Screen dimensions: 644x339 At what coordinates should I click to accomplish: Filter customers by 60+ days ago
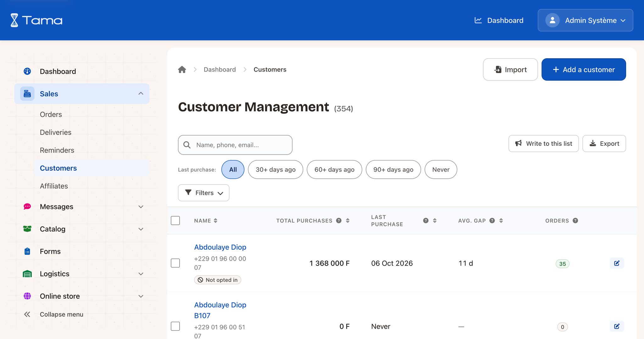(x=334, y=170)
